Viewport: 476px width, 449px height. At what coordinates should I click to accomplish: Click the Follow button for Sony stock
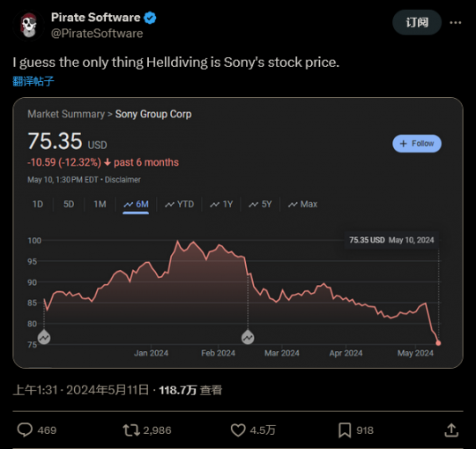tap(417, 144)
